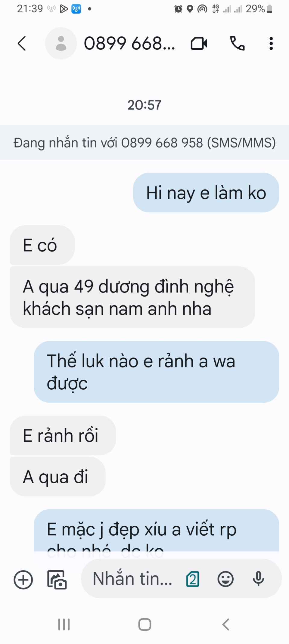This screenshot has width=289, height=644.
Task: Open the gallery and camera picker
Action: [x=57, y=580]
